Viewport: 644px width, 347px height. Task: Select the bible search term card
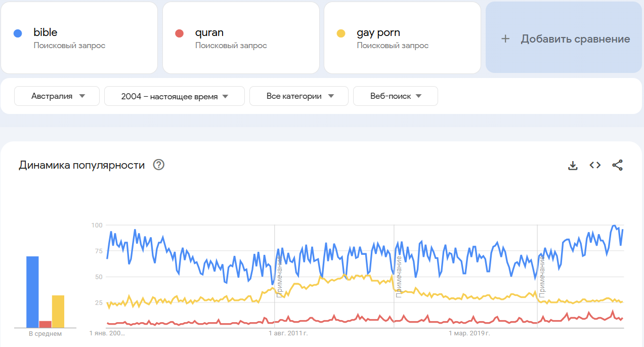click(x=79, y=38)
